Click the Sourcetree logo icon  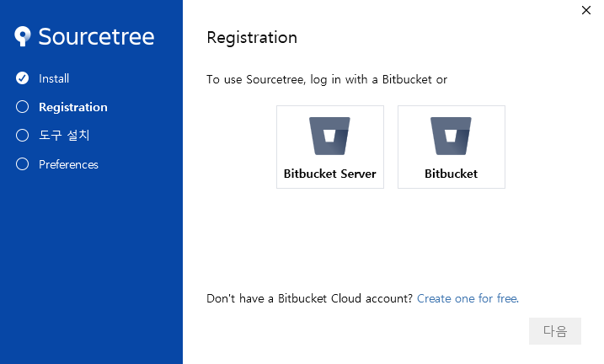coord(23,36)
